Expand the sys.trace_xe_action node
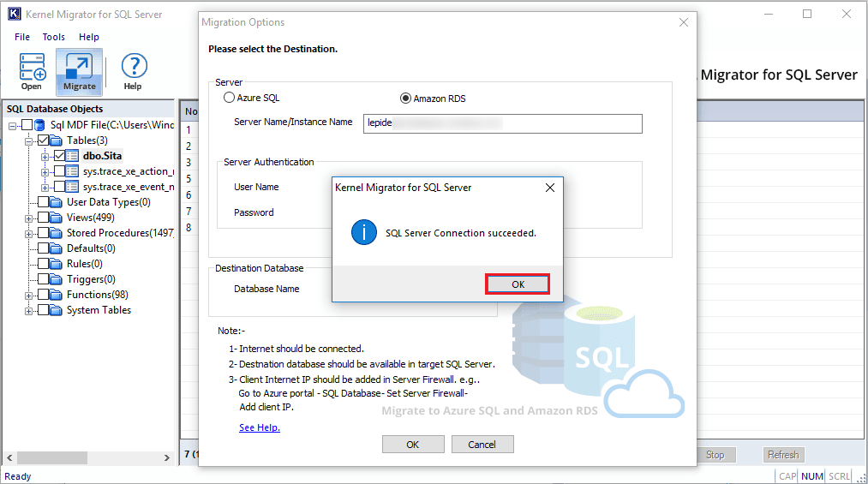Screen dimensions: 868x484 pyautogui.click(x=45, y=172)
